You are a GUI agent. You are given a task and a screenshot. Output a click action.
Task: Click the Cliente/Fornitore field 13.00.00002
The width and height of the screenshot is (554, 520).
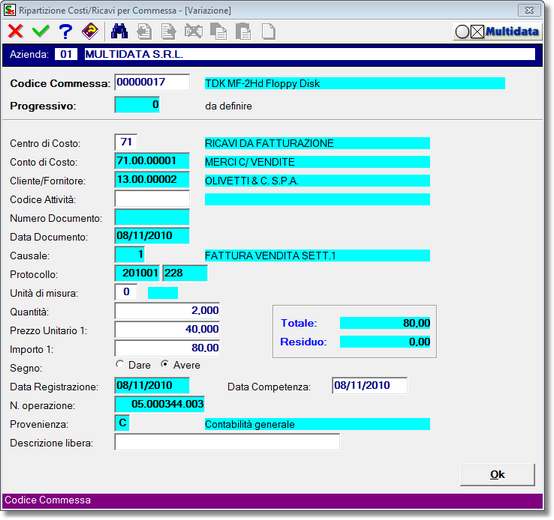(152, 179)
